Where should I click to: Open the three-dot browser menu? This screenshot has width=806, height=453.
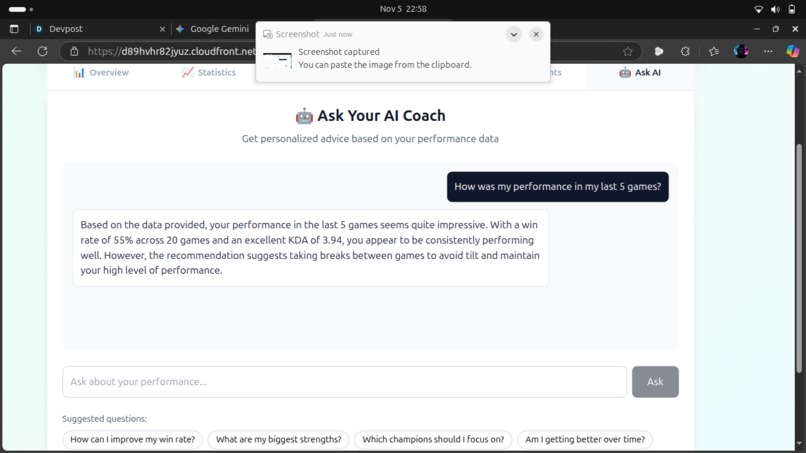(768, 51)
